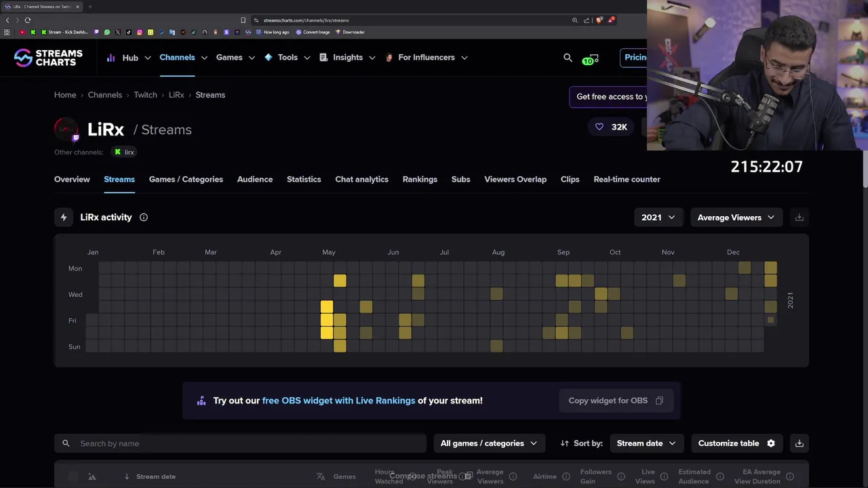Click the Home breadcrumb link

(65, 95)
